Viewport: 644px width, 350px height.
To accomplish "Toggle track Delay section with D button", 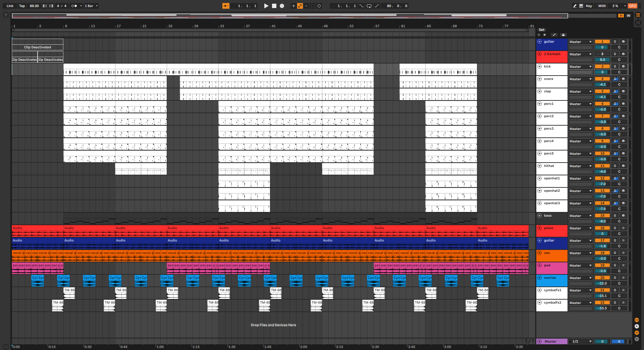I will [637, 339].
